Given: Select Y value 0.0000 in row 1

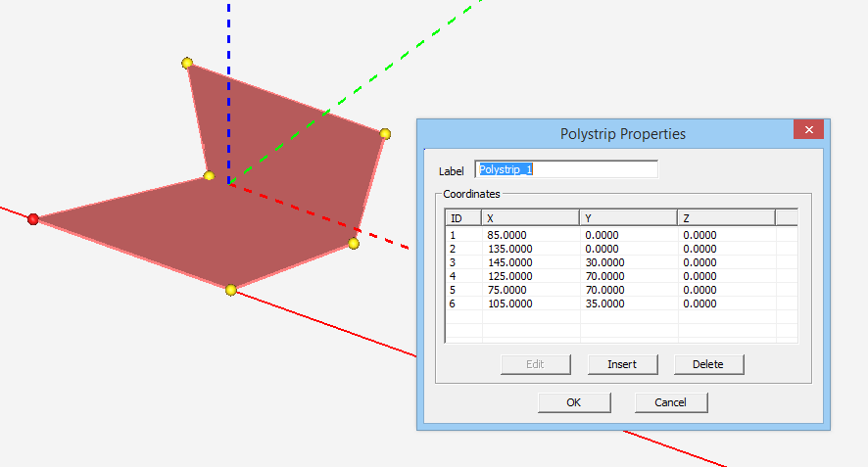Looking at the screenshot, I should coord(602,235).
